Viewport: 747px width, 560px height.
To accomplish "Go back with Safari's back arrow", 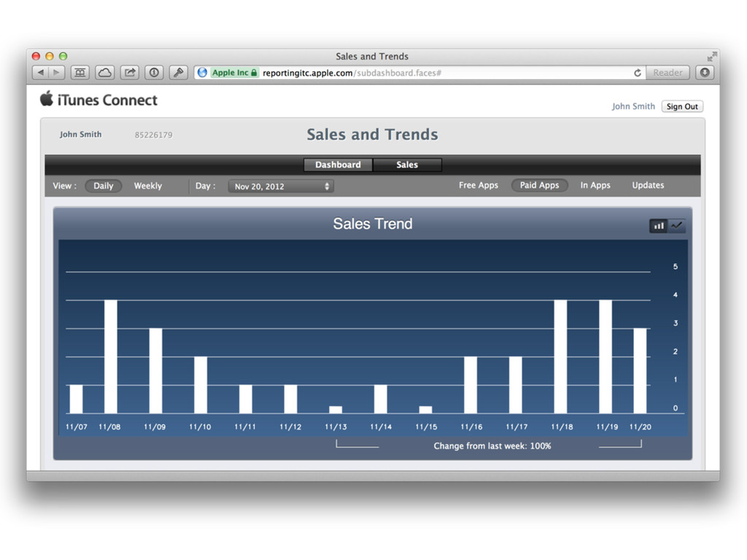I will click(x=41, y=72).
